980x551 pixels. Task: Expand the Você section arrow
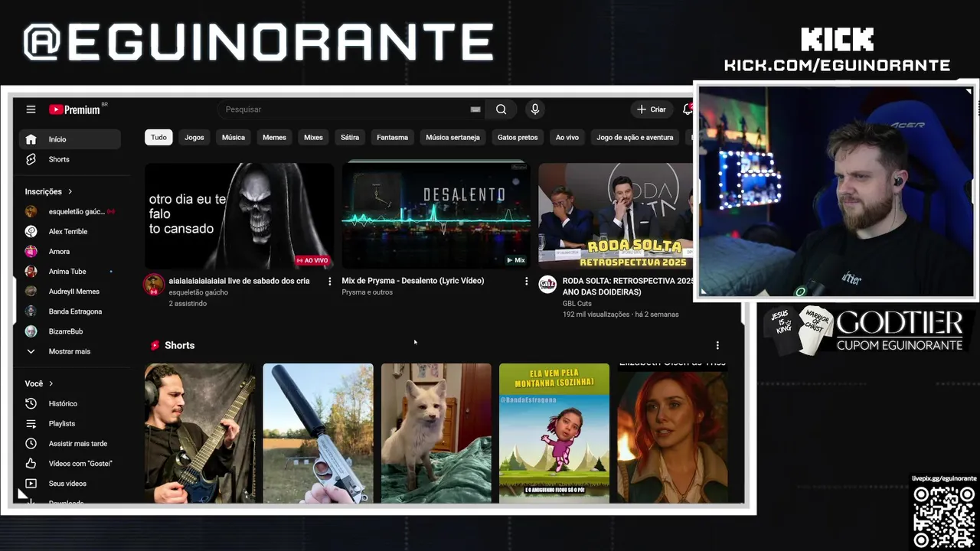[51, 383]
